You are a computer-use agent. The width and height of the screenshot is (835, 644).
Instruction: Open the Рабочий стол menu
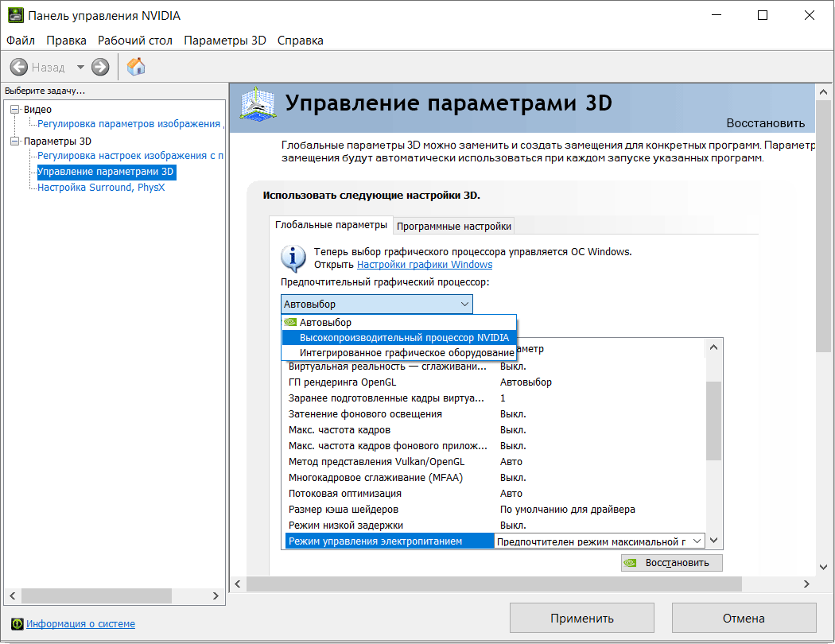pyautogui.click(x=134, y=41)
